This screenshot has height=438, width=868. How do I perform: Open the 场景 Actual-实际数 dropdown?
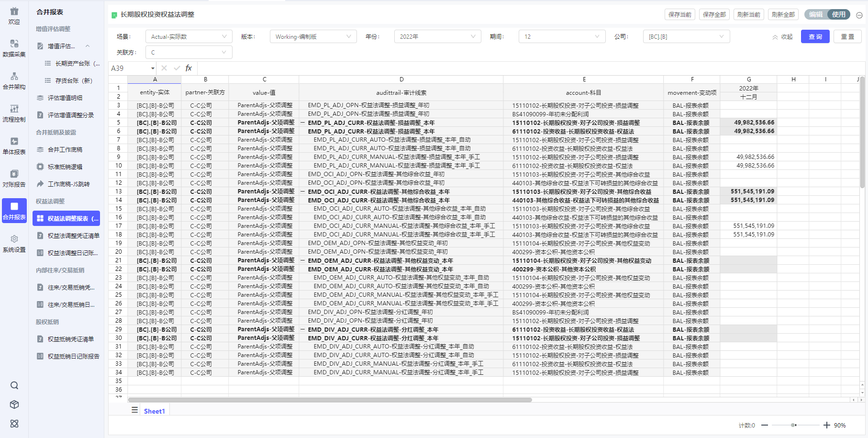point(189,36)
